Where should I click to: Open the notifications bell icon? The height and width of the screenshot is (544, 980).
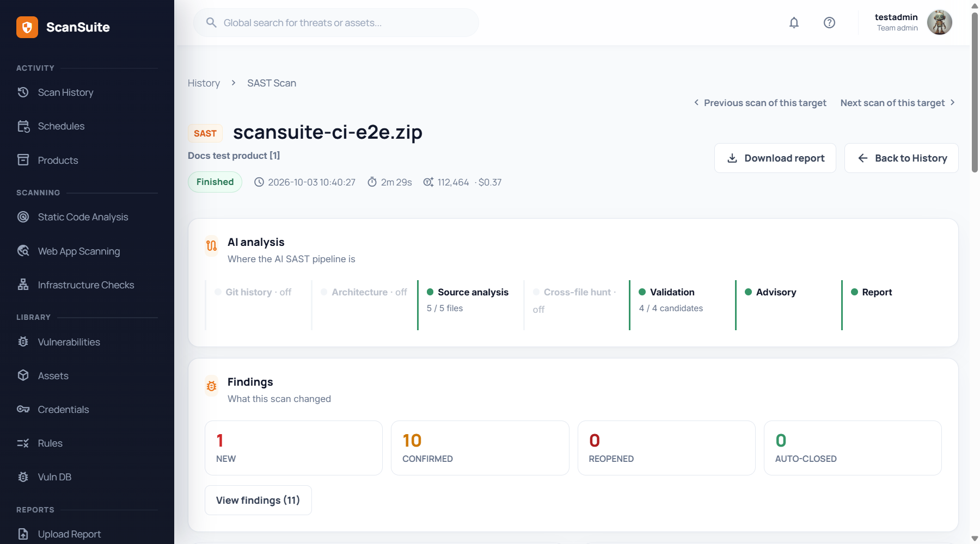pos(794,22)
